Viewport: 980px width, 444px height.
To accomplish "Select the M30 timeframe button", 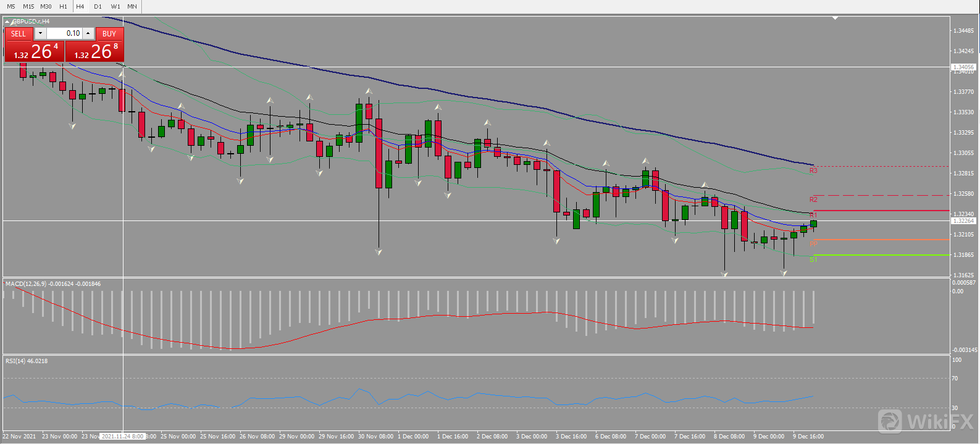I will pyautogui.click(x=46, y=6).
